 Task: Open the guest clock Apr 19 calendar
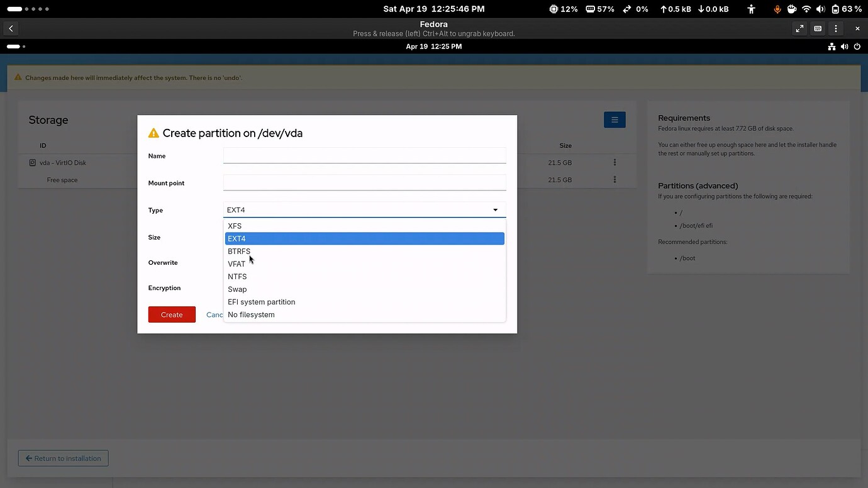[x=433, y=47]
